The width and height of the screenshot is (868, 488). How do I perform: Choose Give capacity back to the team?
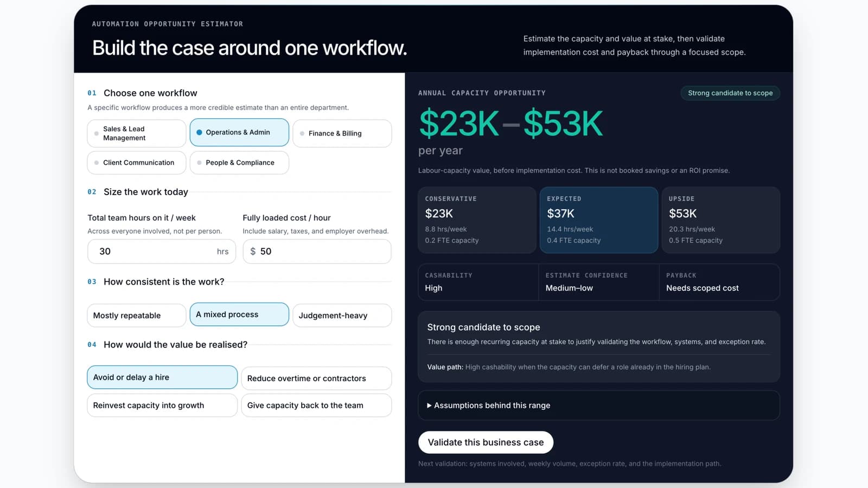(x=316, y=406)
